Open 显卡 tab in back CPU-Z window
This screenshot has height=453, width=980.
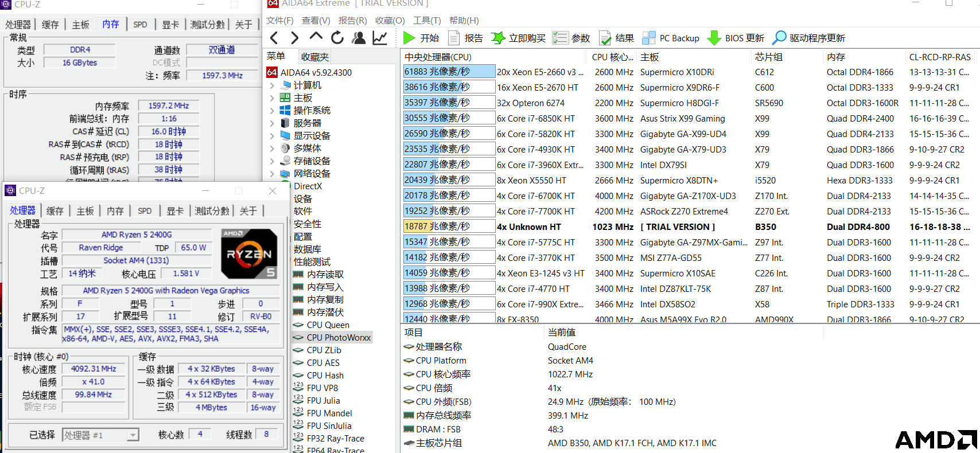click(x=170, y=25)
